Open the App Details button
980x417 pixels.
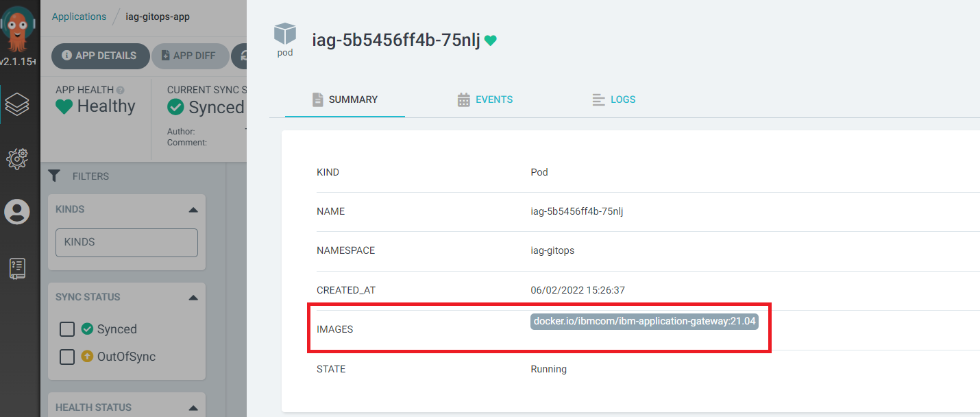pyautogui.click(x=100, y=56)
